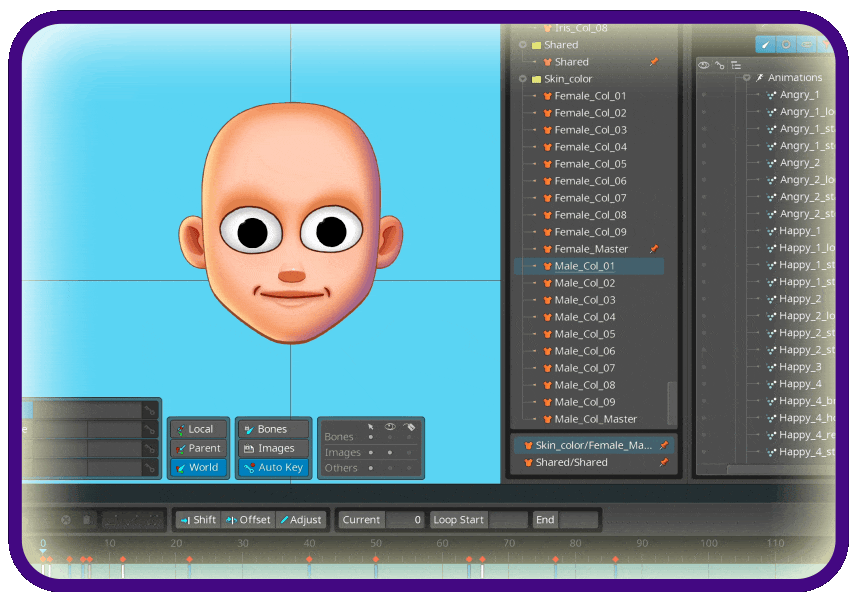Click the eye icon above Animations tree

[x=703, y=65]
